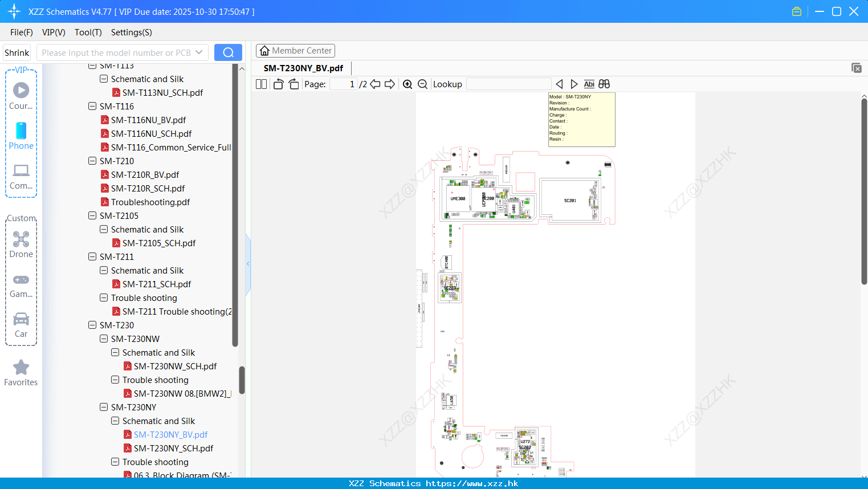Image resolution: width=868 pixels, height=489 pixels.
Task: Open the VIP(V) menu
Action: coord(54,32)
